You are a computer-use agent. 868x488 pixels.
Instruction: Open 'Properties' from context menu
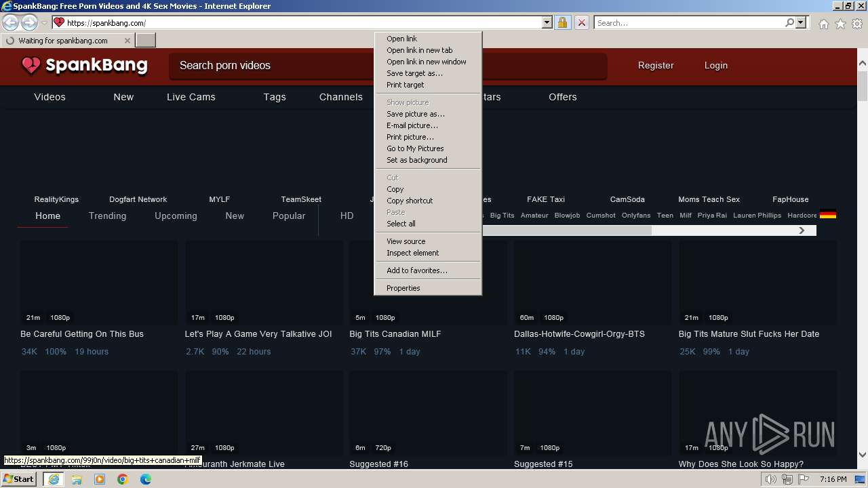tap(428, 288)
